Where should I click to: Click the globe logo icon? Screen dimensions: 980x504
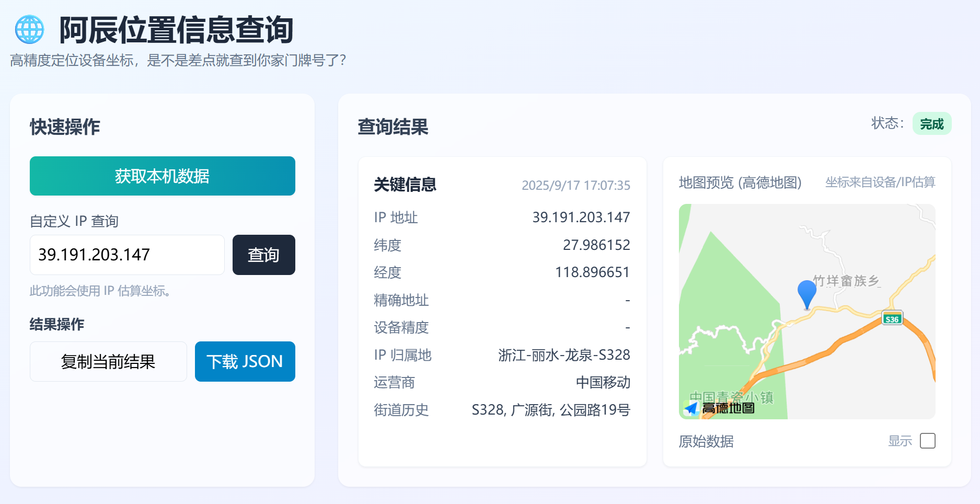(x=29, y=29)
